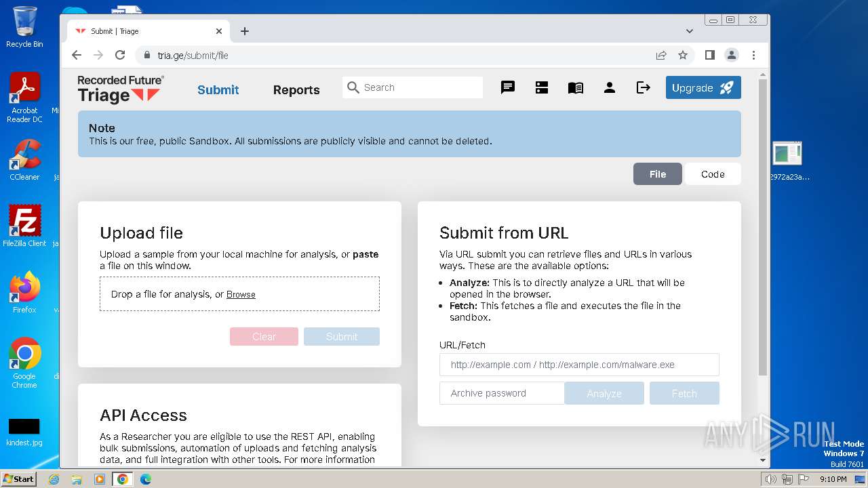Click the Analyze button

point(604,393)
